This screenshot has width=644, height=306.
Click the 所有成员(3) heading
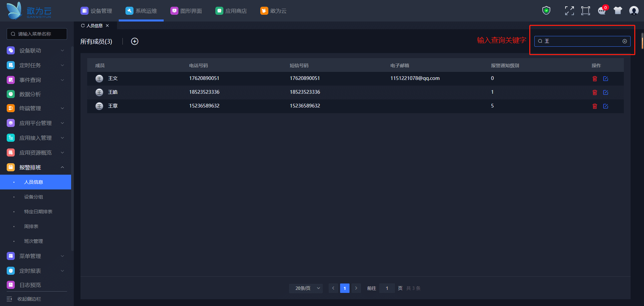pyautogui.click(x=96, y=41)
